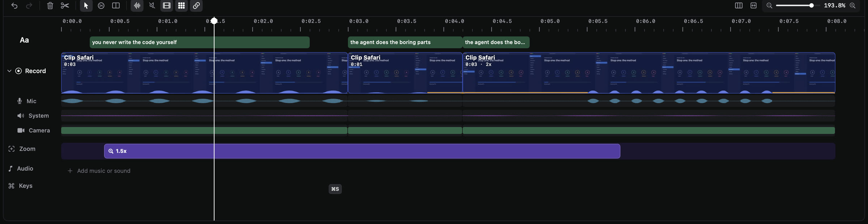Screen dimensions: 868x224
Task: Click the timeline zoom slider handle
Action: 812,5
